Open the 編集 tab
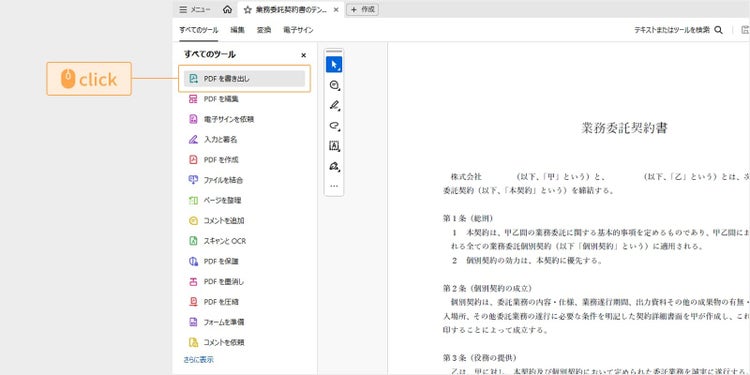The width and height of the screenshot is (750, 375). point(237,30)
